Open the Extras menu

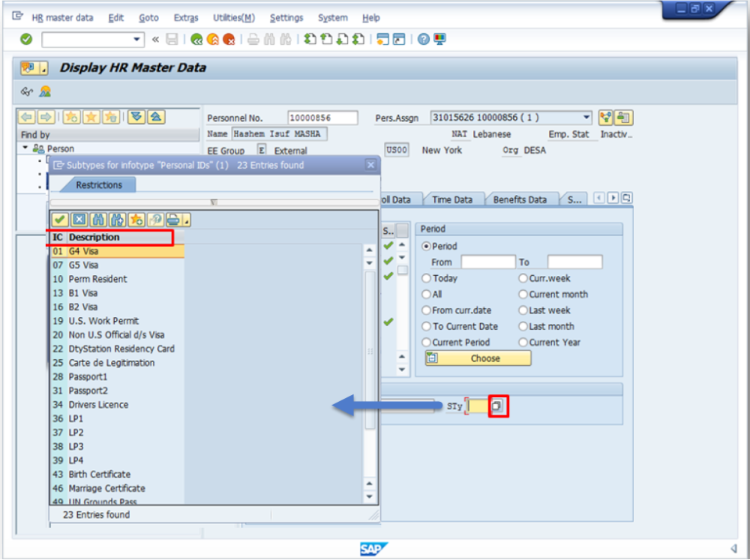pos(186,18)
